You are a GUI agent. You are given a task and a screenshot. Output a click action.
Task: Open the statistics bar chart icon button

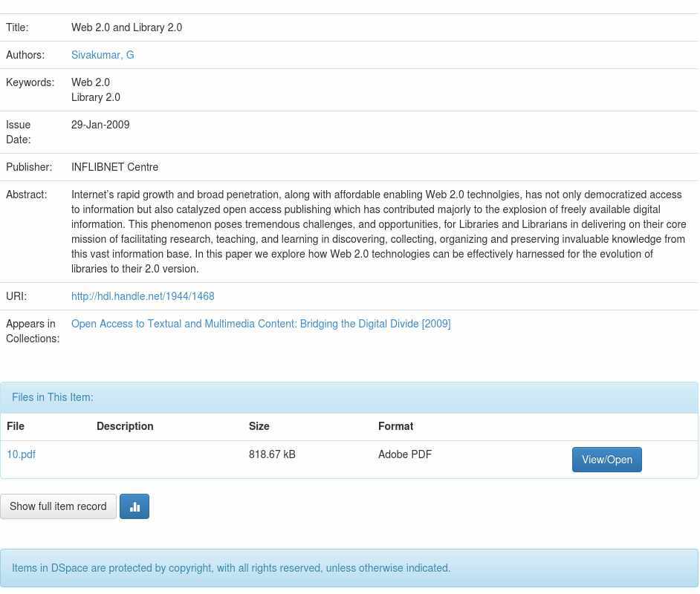tap(135, 506)
